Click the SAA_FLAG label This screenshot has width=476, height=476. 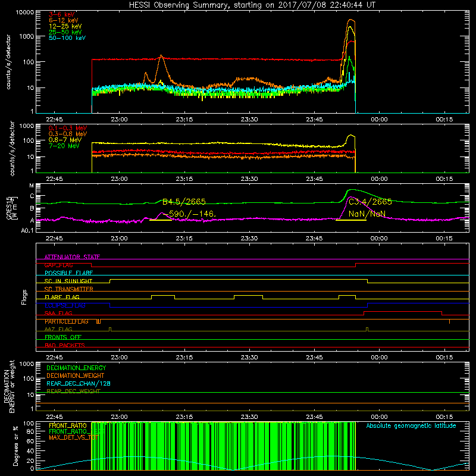(x=58, y=314)
